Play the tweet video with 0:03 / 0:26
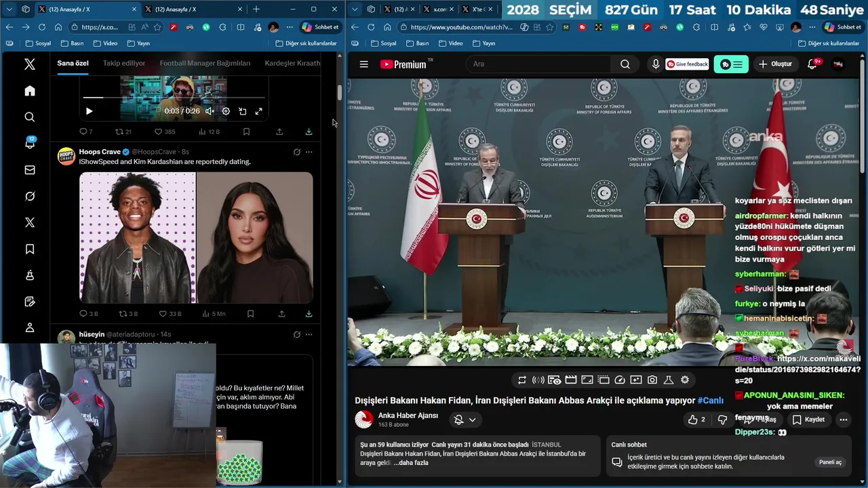The image size is (868, 488). (x=89, y=111)
